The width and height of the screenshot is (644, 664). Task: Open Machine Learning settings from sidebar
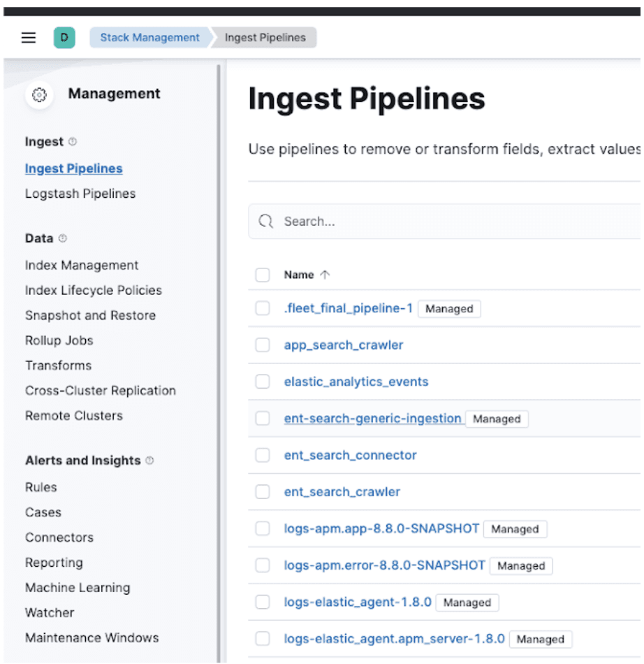[77, 588]
